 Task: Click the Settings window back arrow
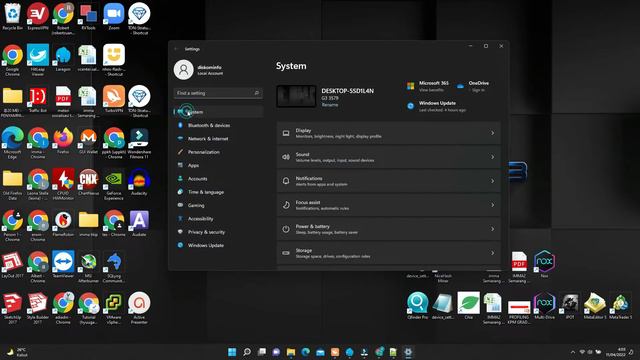pyautogui.click(x=176, y=49)
